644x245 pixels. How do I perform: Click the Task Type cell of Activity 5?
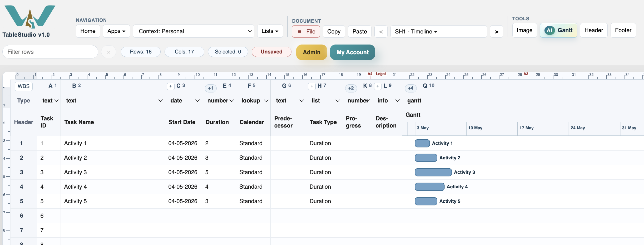click(324, 201)
